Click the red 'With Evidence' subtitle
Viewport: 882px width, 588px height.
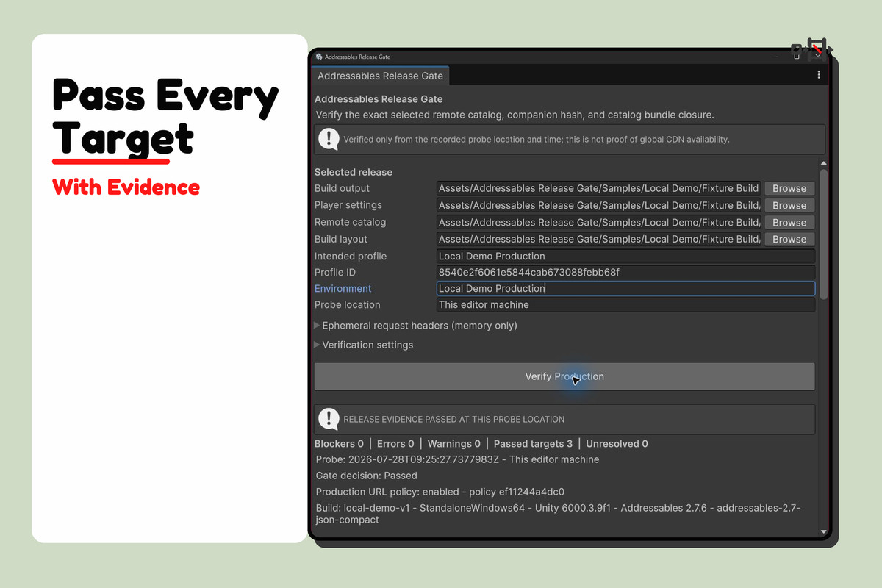[x=126, y=187]
